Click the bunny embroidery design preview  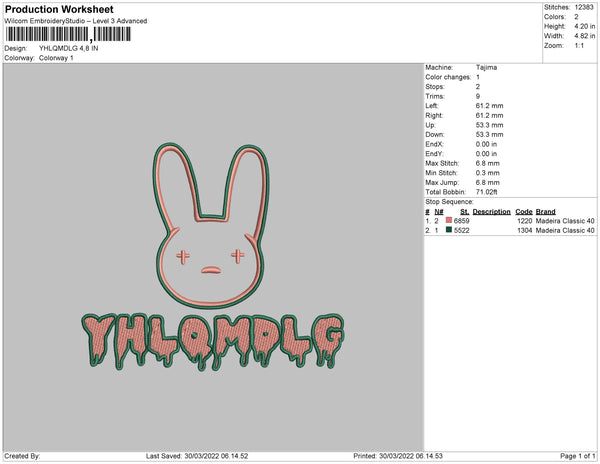(212, 226)
